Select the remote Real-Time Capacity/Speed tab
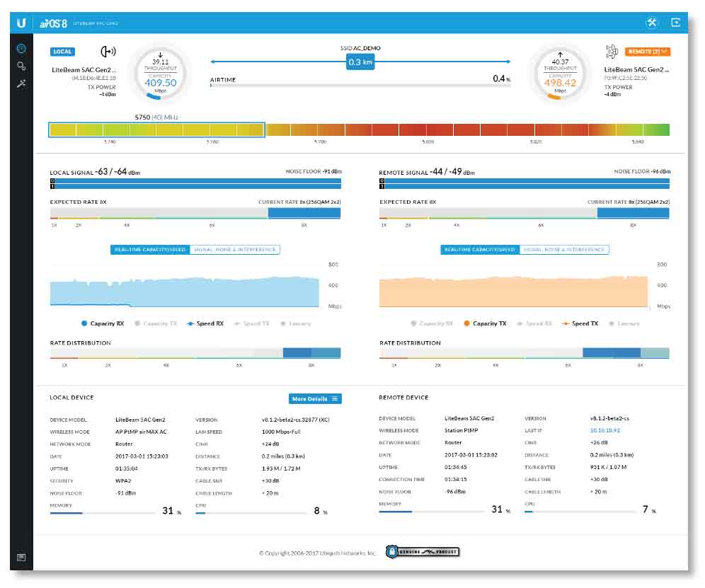Viewport: 705px width, 588px height. pos(480,250)
